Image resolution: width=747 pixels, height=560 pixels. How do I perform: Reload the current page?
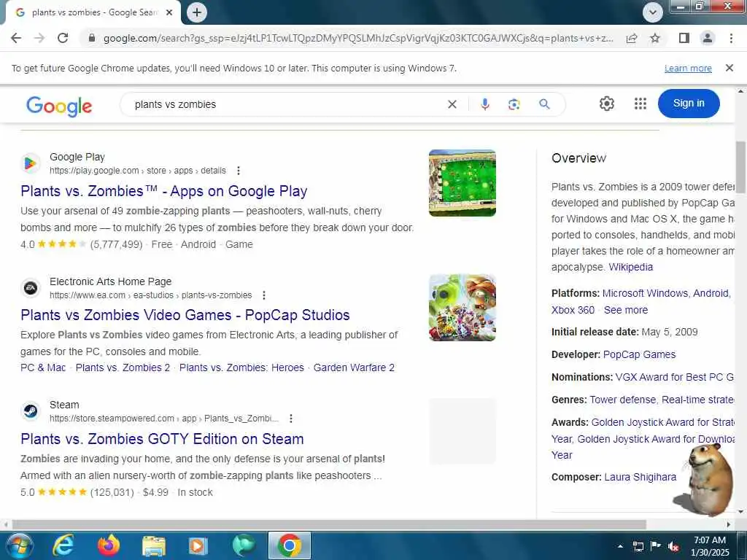pyautogui.click(x=63, y=38)
